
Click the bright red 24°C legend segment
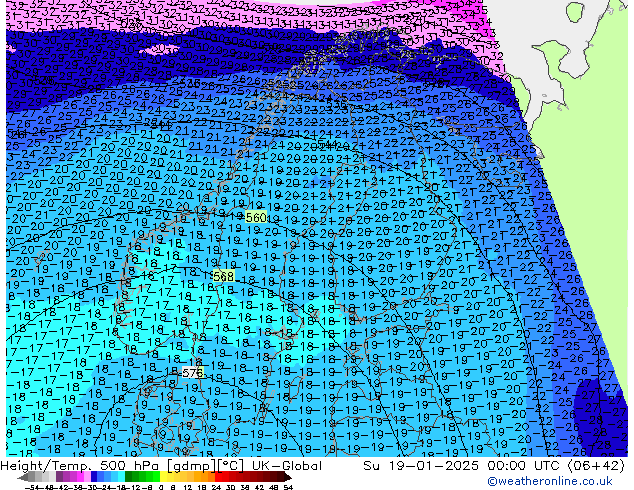pyautogui.click(x=218, y=477)
